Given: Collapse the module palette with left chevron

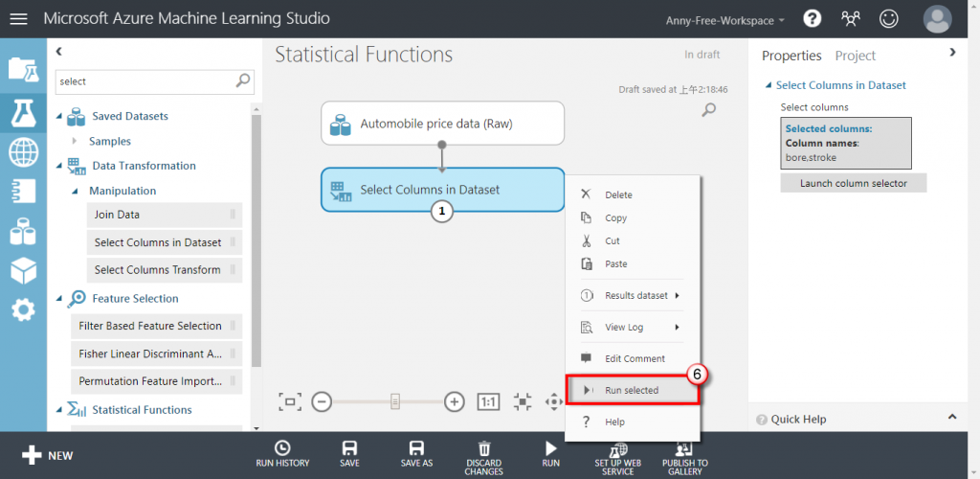Looking at the screenshot, I should [x=58, y=52].
